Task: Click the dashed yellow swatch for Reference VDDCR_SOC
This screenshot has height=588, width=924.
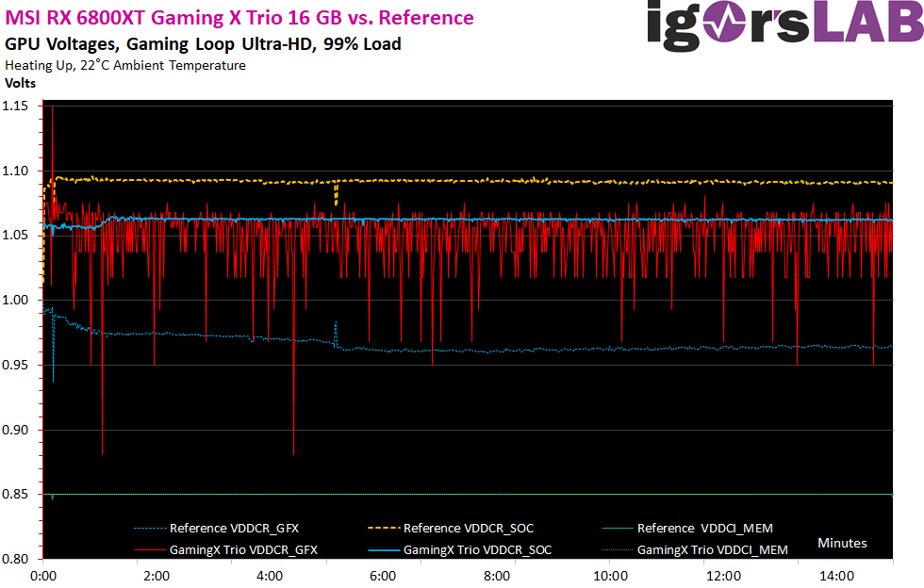Action: [385, 529]
